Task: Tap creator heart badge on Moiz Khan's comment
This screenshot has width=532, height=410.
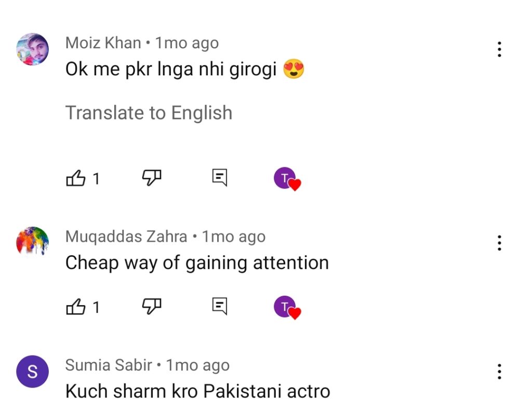Action: click(287, 179)
